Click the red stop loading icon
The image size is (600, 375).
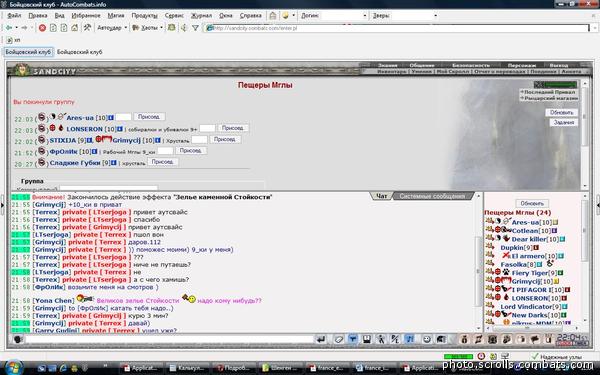point(42,28)
